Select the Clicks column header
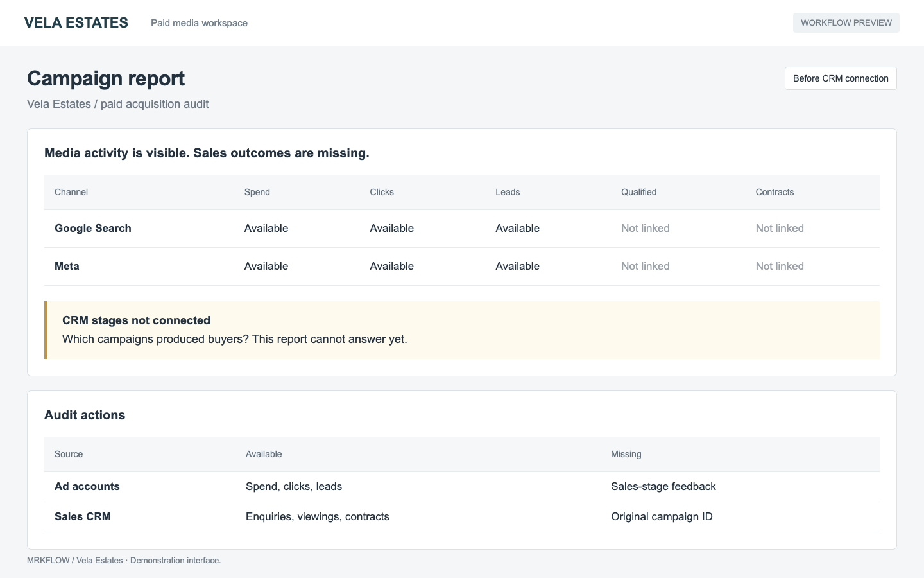This screenshot has height=578, width=924. tap(382, 192)
